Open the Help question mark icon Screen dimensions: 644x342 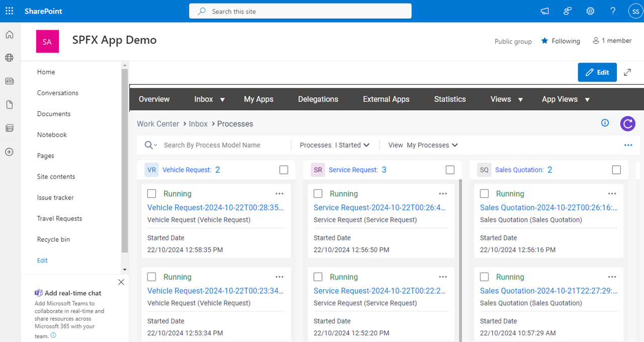coord(613,11)
